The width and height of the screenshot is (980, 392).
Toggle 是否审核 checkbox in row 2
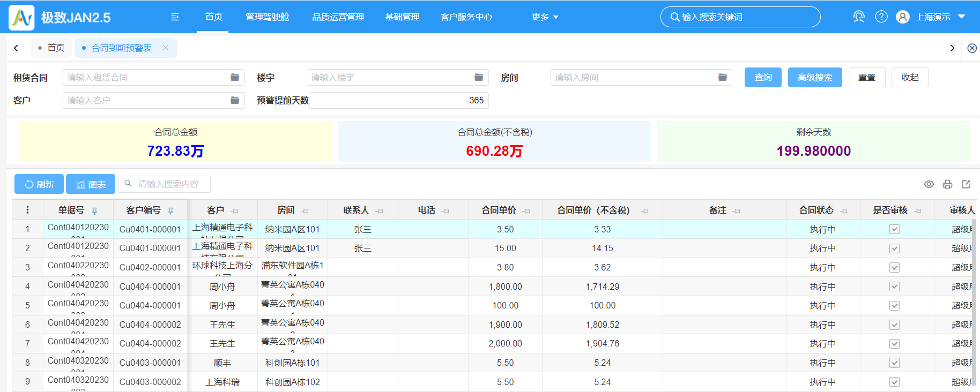[894, 248]
